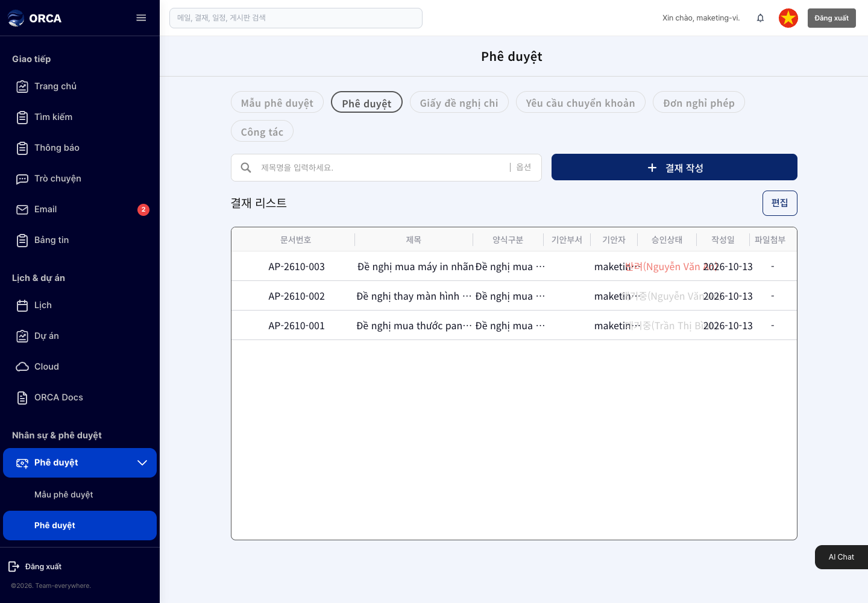Toggle the hamburger sidebar menu
The height and width of the screenshot is (603, 868).
141,18
